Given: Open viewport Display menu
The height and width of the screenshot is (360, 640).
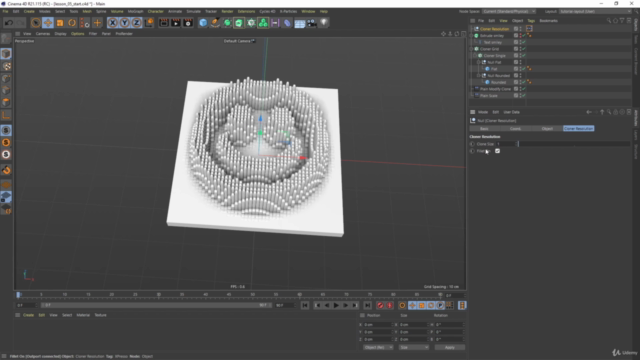Looking at the screenshot, I should tap(60, 34).
